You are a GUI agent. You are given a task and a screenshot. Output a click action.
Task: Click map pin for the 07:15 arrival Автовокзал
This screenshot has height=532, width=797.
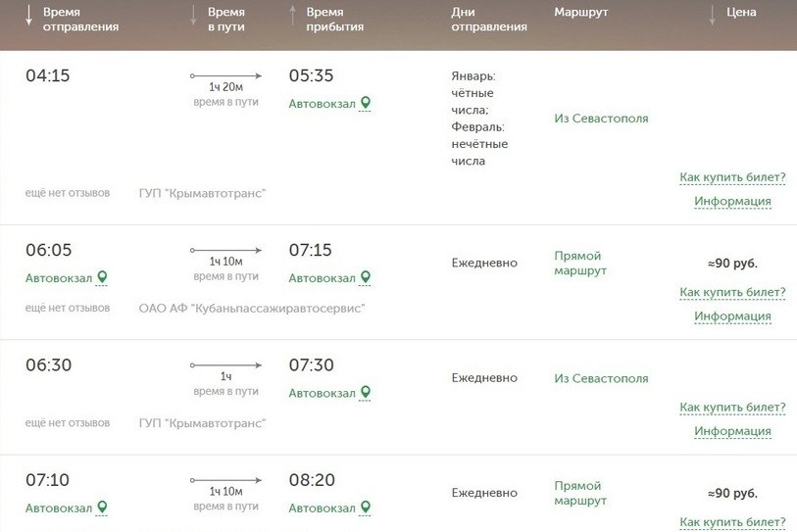366,277
